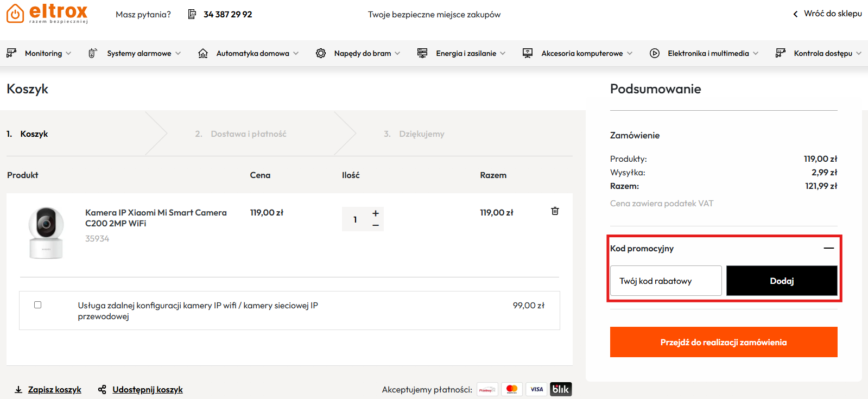The image size is (868, 399).
Task: Decrease quantity with the minus button
Action: click(376, 225)
